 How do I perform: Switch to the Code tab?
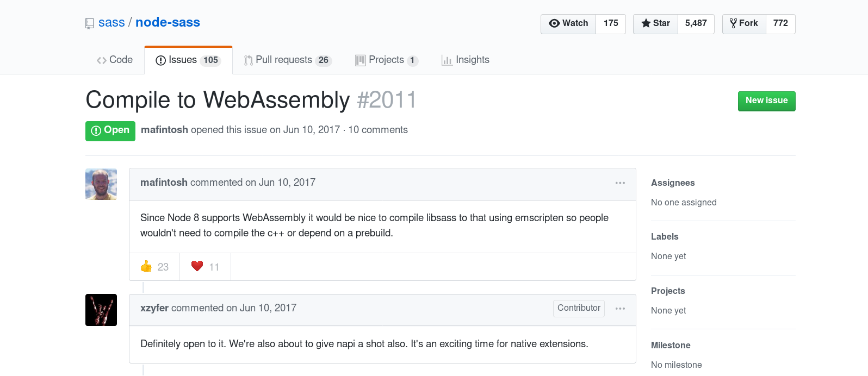click(x=115, y=60)
